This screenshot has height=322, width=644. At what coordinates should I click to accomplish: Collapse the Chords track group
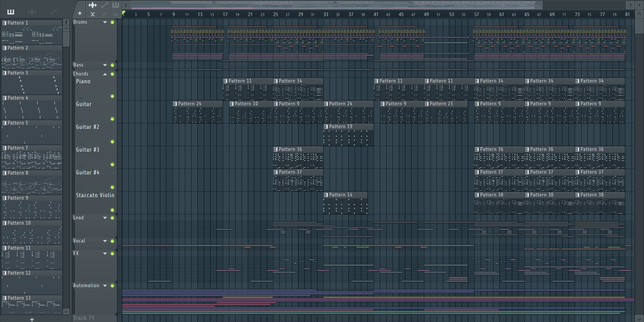pyautogui.click(x=105, y=74)
